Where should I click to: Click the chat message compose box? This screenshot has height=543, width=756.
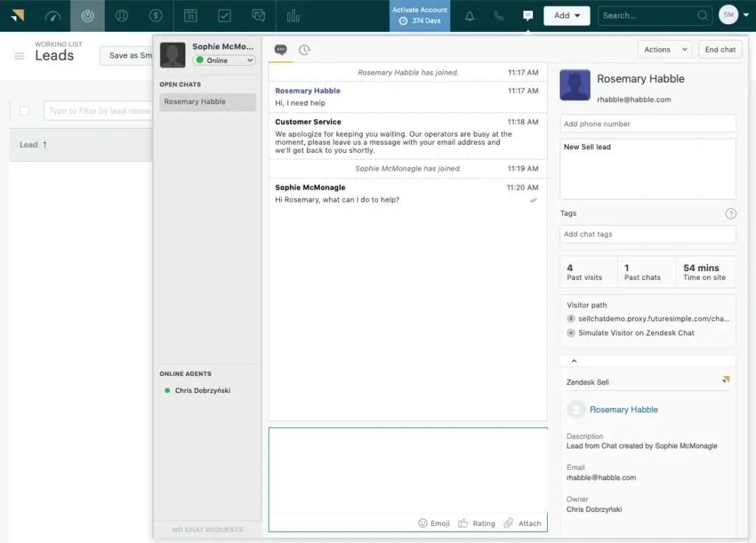(x=408, y=471)
